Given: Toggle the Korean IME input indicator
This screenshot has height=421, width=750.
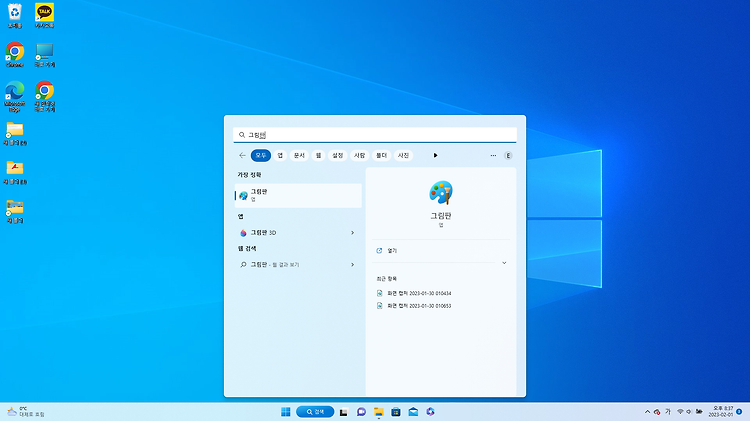Looking at the screenshot, I should click(668, 411).
